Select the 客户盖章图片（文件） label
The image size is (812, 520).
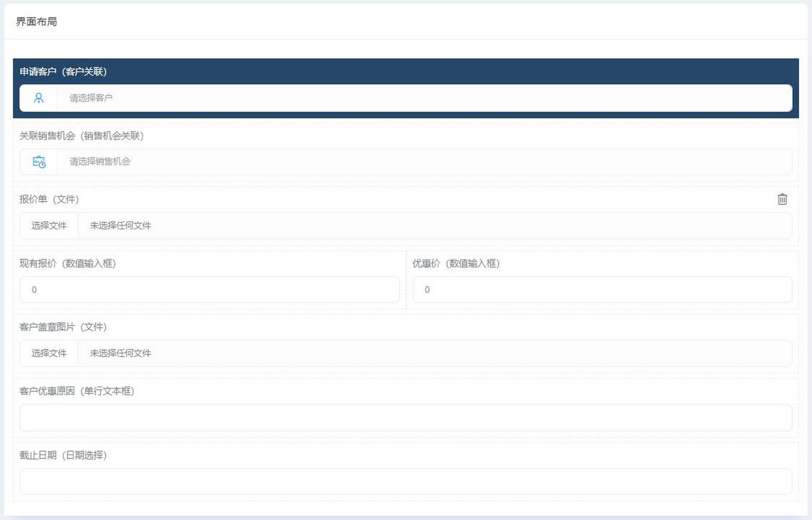pyautogui.click(x=63, y=327)
